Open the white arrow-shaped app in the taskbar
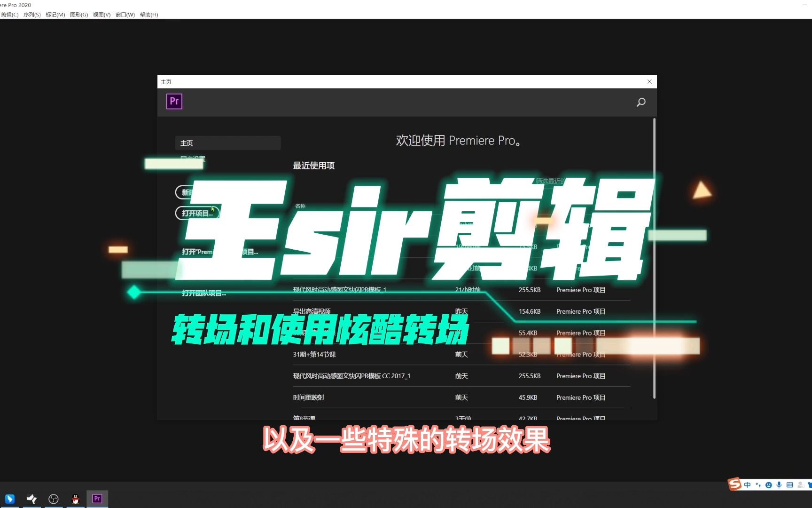812x508 pixels. tap(31, 499)
